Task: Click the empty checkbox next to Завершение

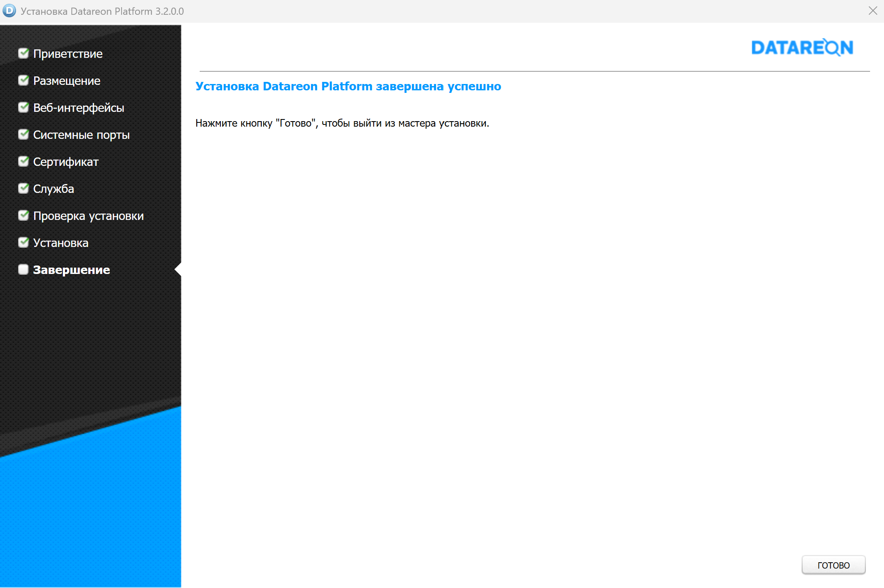Action: coord(24,269)
